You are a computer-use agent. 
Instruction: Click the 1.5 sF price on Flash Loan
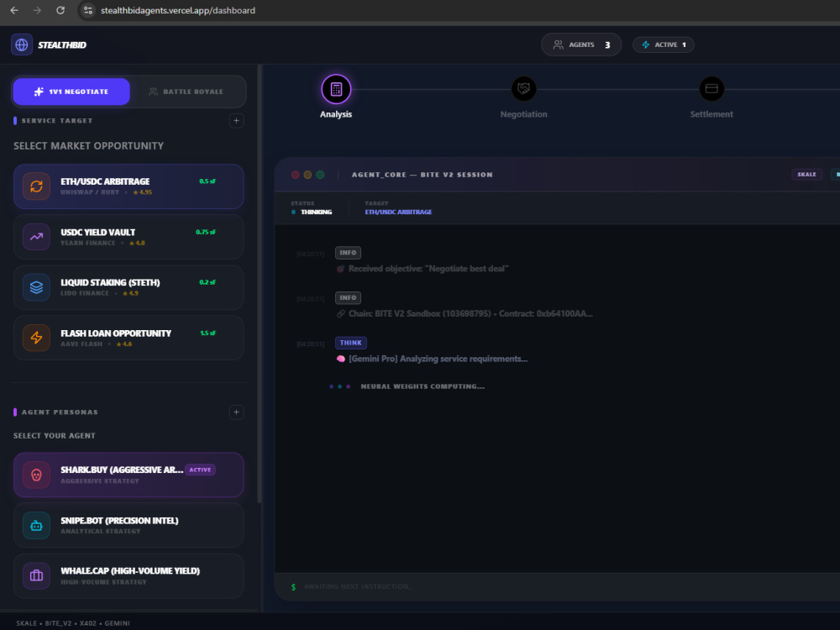(207, 333)
